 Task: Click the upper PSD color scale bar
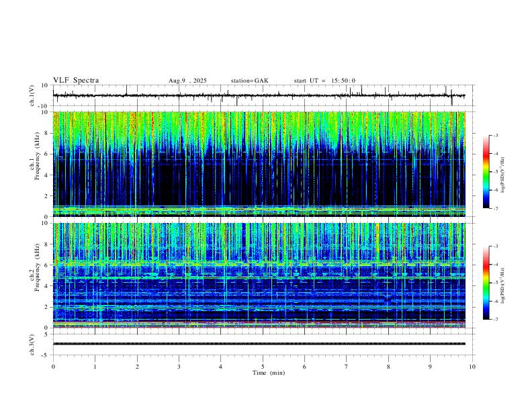486,172
